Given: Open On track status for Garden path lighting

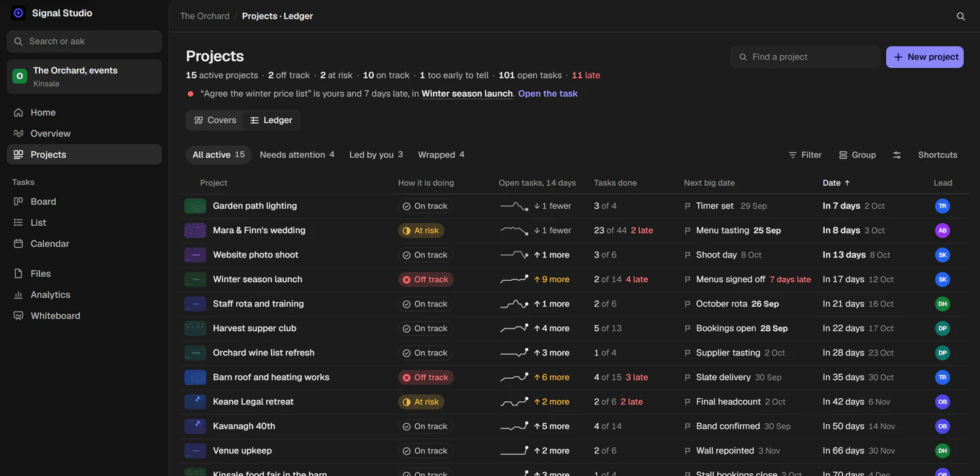Looking at the screenshot, I should click(425, 206).
